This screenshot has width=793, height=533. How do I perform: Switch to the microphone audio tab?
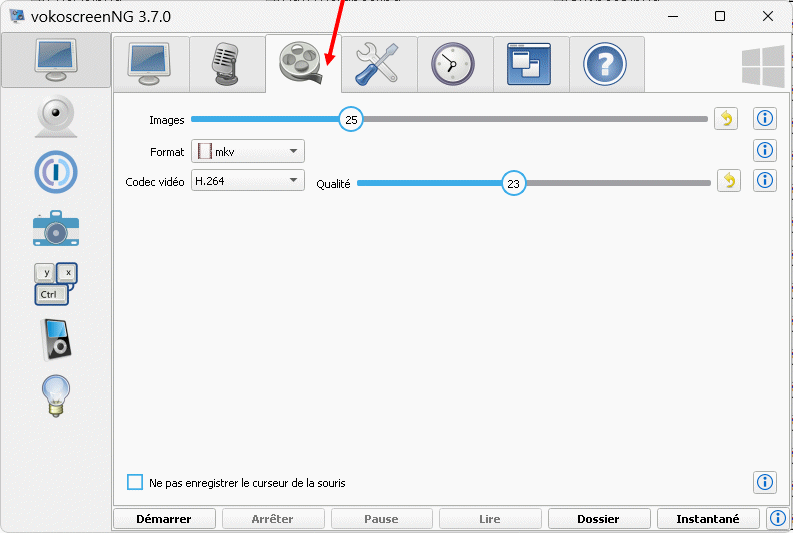point(226,64)
